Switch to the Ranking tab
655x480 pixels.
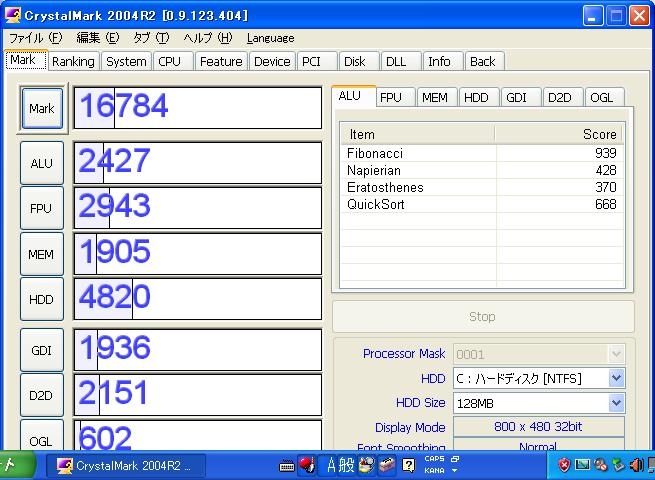coord(73,61)
